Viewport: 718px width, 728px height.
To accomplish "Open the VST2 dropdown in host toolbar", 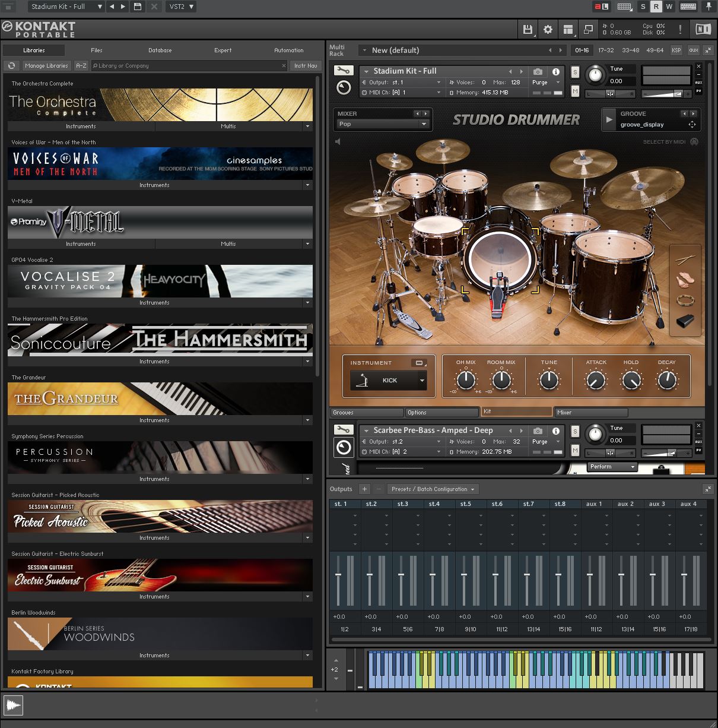I will pos(180,7).
